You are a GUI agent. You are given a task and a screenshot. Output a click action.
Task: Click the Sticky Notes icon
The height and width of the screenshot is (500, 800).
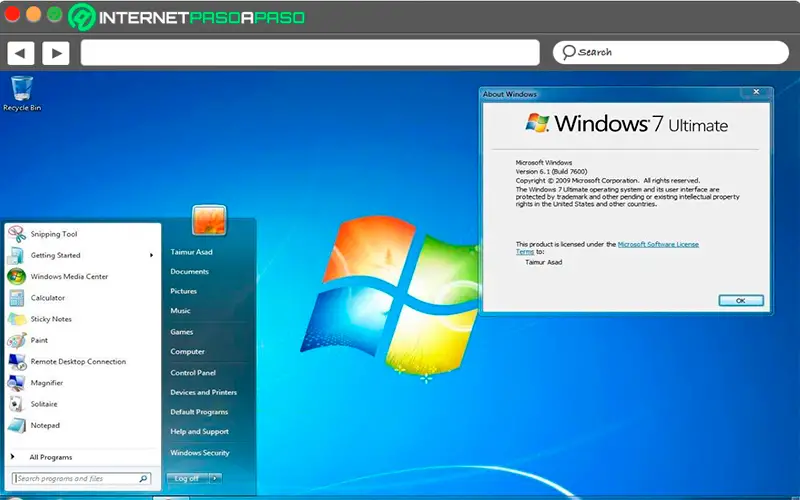pos(16,319)
